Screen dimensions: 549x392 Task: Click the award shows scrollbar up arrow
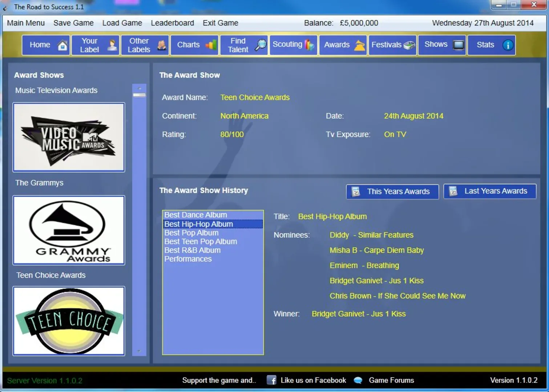coord(139,88)
